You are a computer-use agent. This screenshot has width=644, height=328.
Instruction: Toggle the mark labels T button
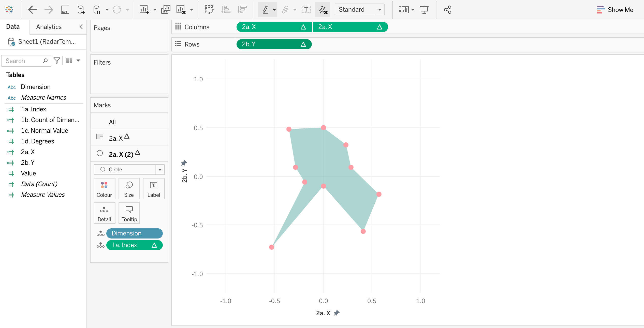[306, 10]
